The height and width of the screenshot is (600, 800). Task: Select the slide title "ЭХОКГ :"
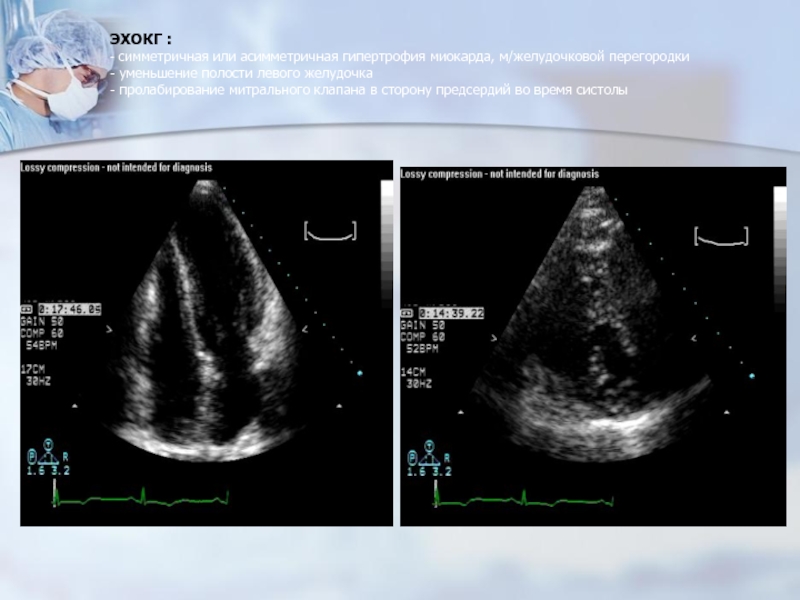[141, 39]
